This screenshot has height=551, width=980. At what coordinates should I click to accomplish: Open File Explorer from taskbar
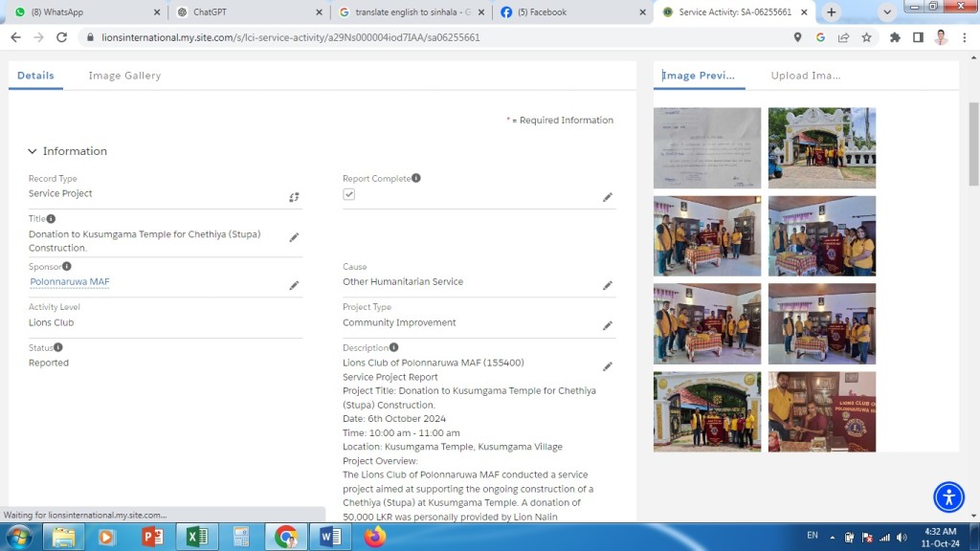(62, 537)
